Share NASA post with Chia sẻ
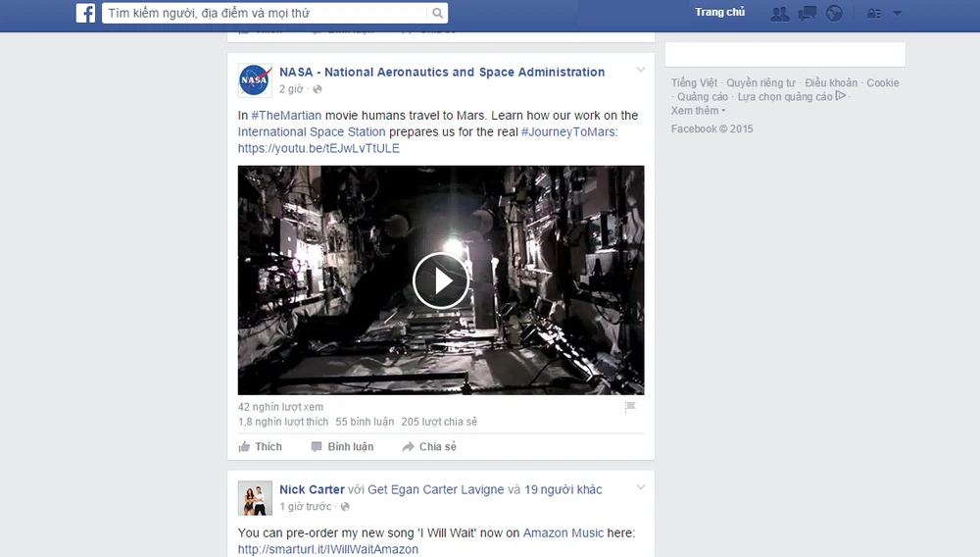 click(429, 446)
